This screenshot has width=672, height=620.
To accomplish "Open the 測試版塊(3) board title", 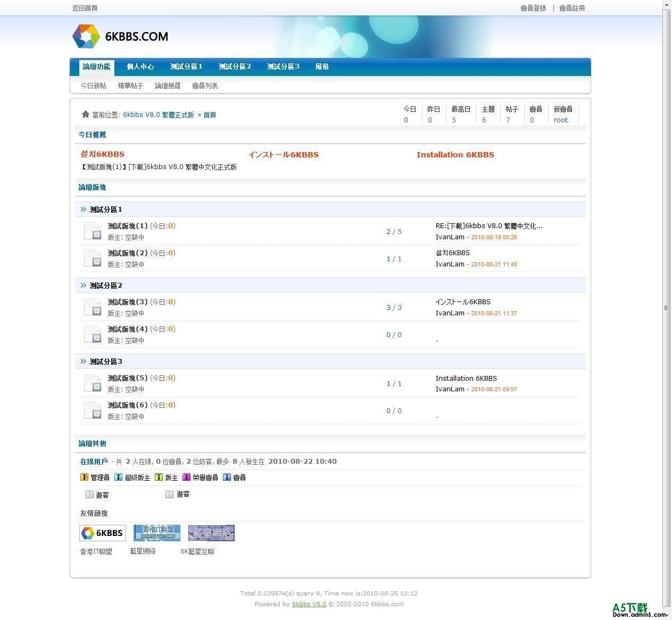I will click(x=128, y=302).
